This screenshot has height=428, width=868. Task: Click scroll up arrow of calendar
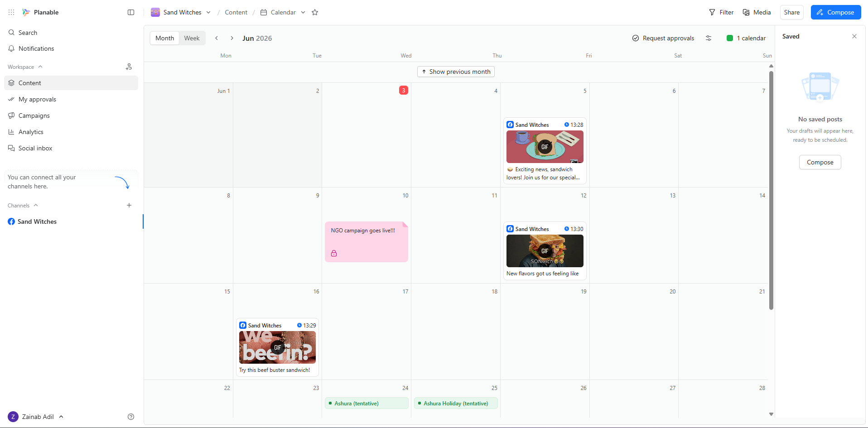771,66
